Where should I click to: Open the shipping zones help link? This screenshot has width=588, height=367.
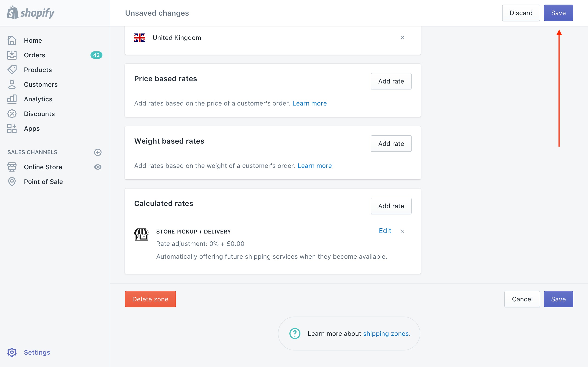386,334
